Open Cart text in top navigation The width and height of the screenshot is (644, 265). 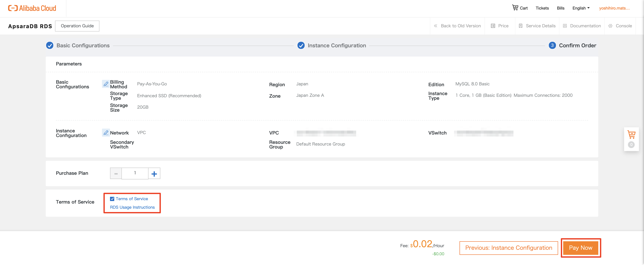523,8
